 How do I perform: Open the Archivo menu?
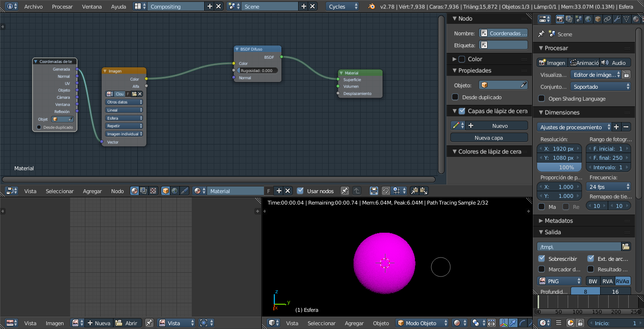[x=33, y=7]
